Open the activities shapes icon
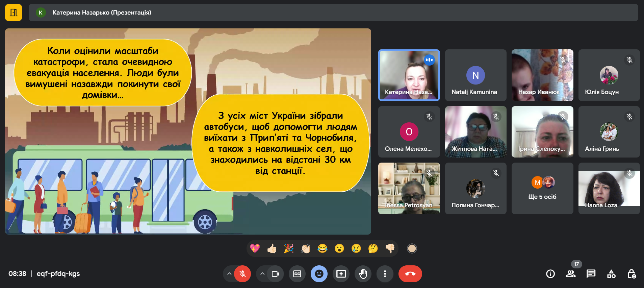 tap(611, 274)
